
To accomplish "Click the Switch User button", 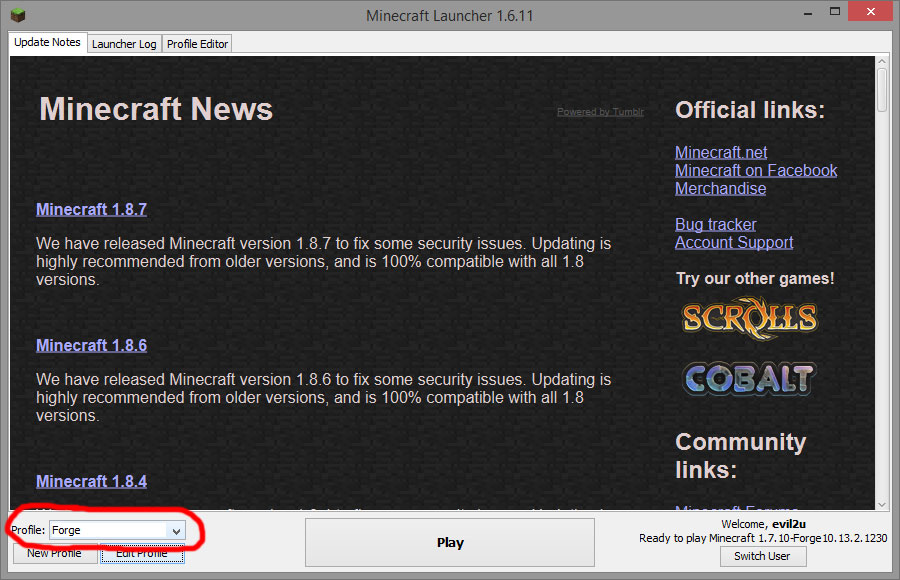I will 763,556.
